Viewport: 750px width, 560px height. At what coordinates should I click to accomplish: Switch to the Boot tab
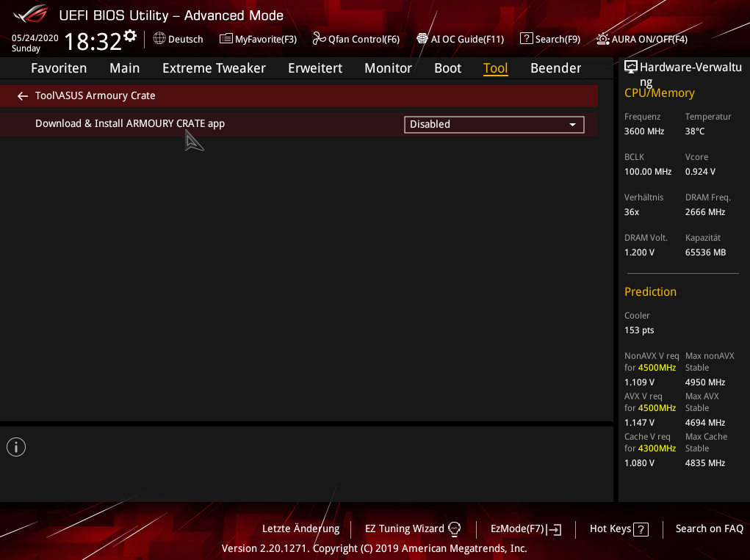point(447,68)
